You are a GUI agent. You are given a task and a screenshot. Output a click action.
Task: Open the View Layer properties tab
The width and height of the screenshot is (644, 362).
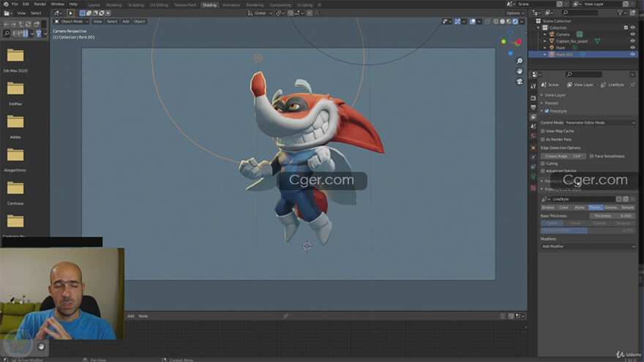[x=533, y=118]
